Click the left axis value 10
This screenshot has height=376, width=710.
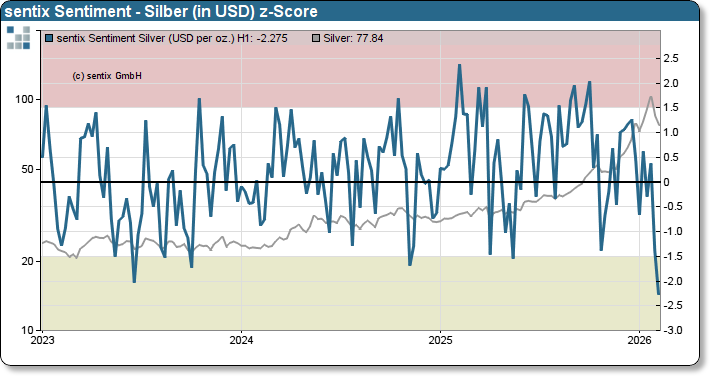click(28, 330)
